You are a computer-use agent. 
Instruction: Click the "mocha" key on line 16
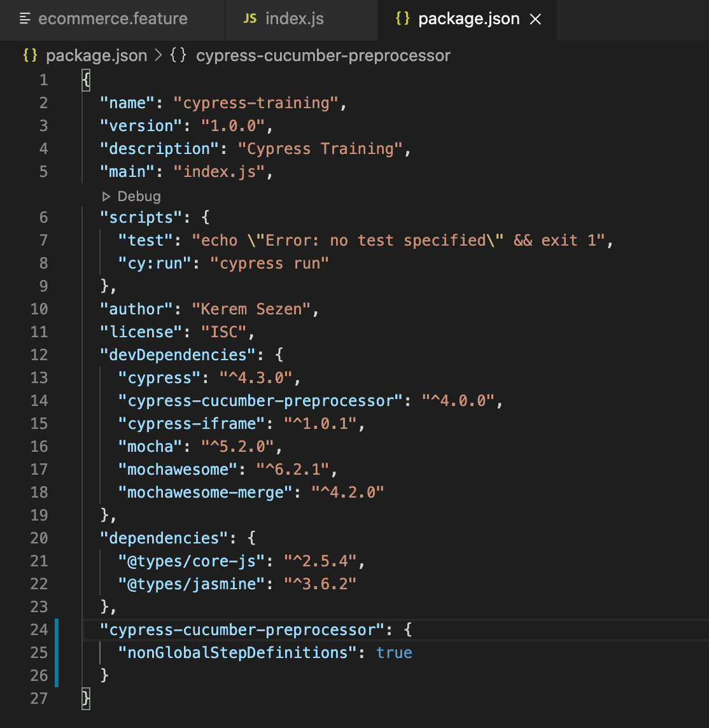(x=150, y=447)
